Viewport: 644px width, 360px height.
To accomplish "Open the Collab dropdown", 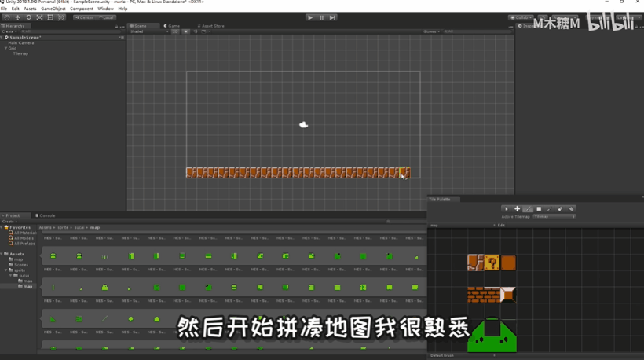I will [x=521, y=17].
